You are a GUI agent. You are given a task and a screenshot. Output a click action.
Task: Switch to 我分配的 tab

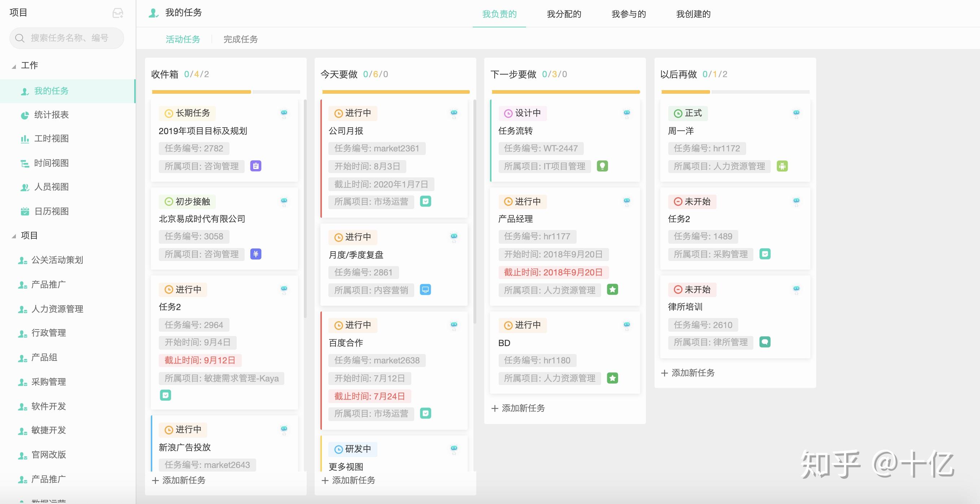click(x=564, y=14)
